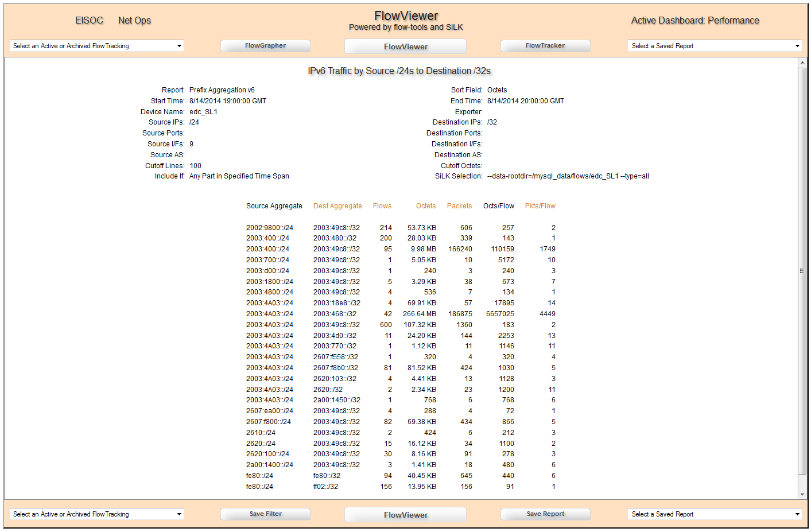
Task: Sort results by Packets column header
Action: point(459,205)
